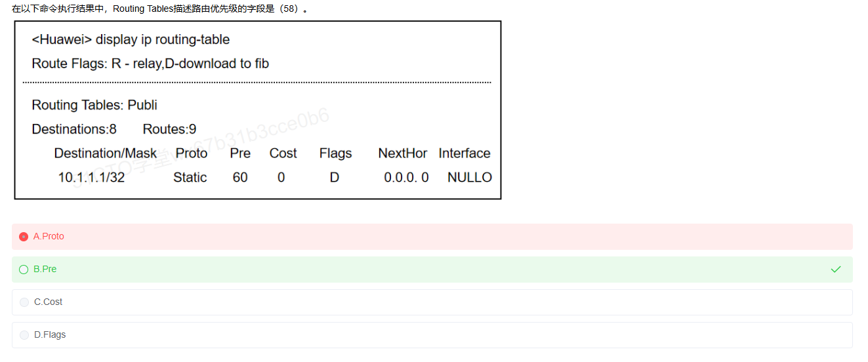This screenshot has height=362, width=868.
Task: Click the NULL0 interface value
Action: click(470, 178)
